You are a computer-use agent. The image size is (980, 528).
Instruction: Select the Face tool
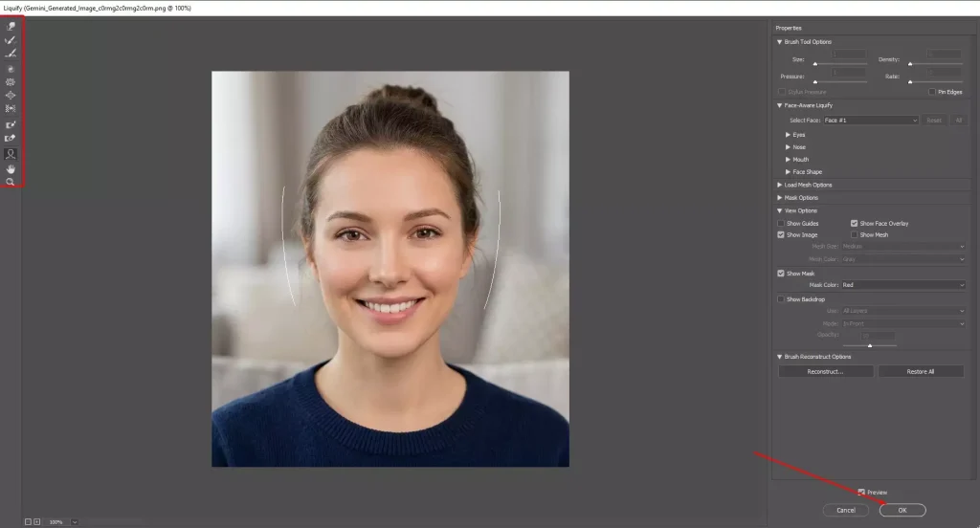(x=11, y=154)
